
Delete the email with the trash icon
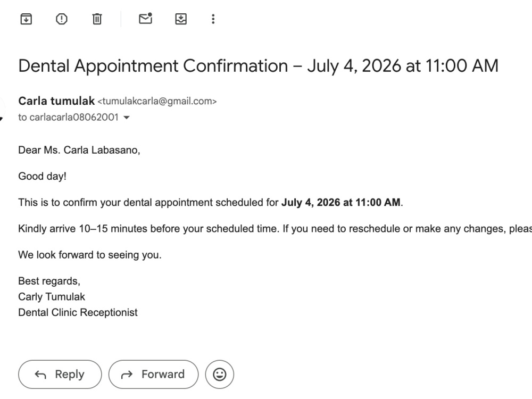[x=97, y=19]
